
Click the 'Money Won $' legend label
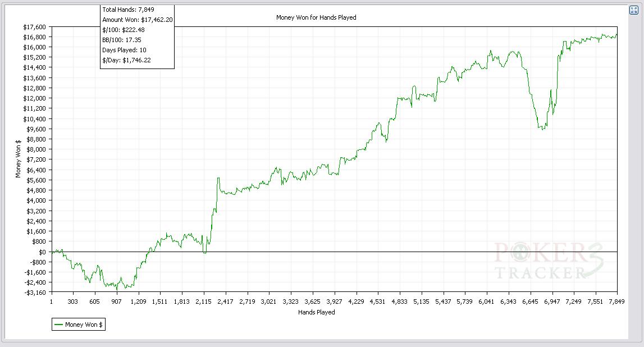(84, 325)
